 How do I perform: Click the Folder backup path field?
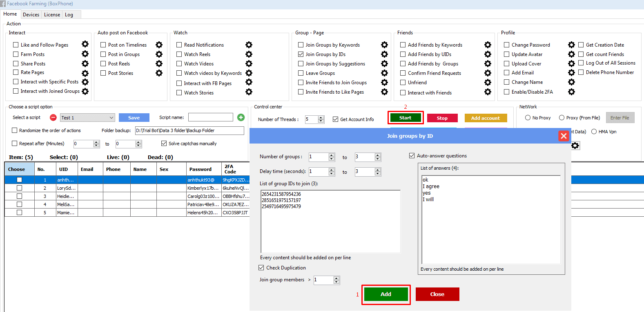[189, 130]
